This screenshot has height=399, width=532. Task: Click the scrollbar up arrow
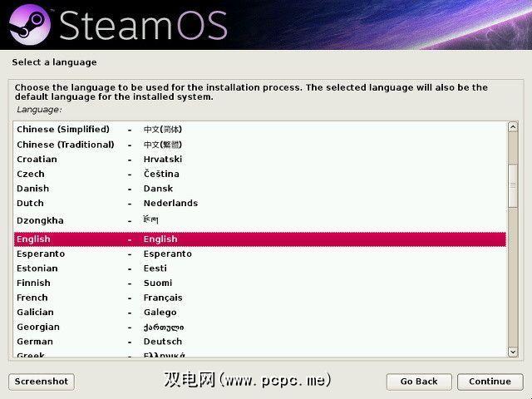point(513,127)
